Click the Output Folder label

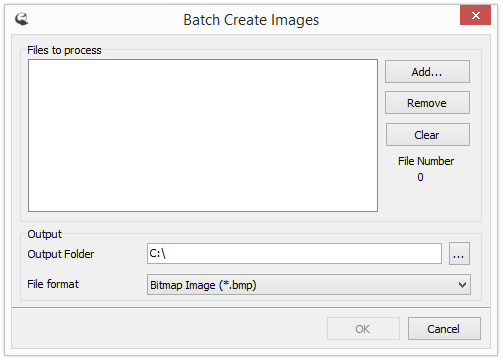point(61,254)
